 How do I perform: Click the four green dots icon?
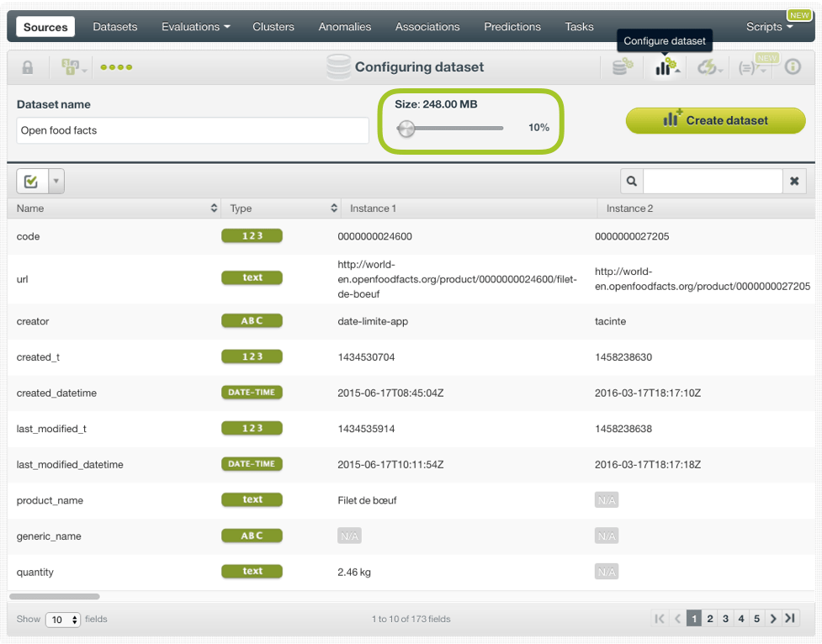116,67
